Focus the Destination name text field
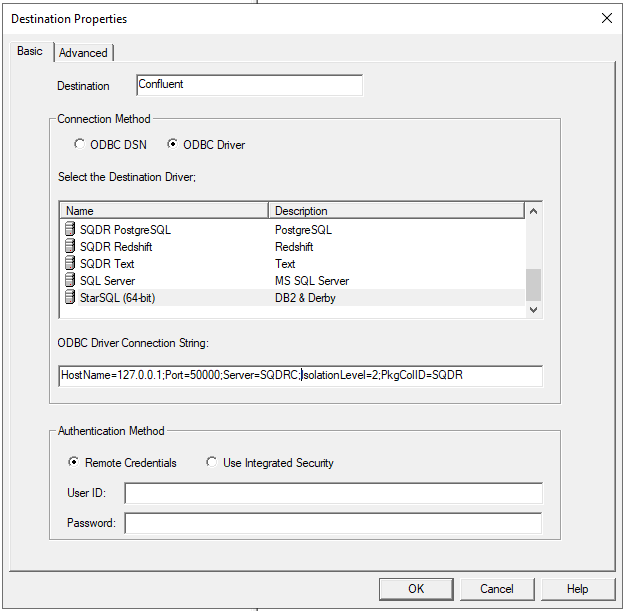This screenshot has width=625, height=611. point(248,85)
